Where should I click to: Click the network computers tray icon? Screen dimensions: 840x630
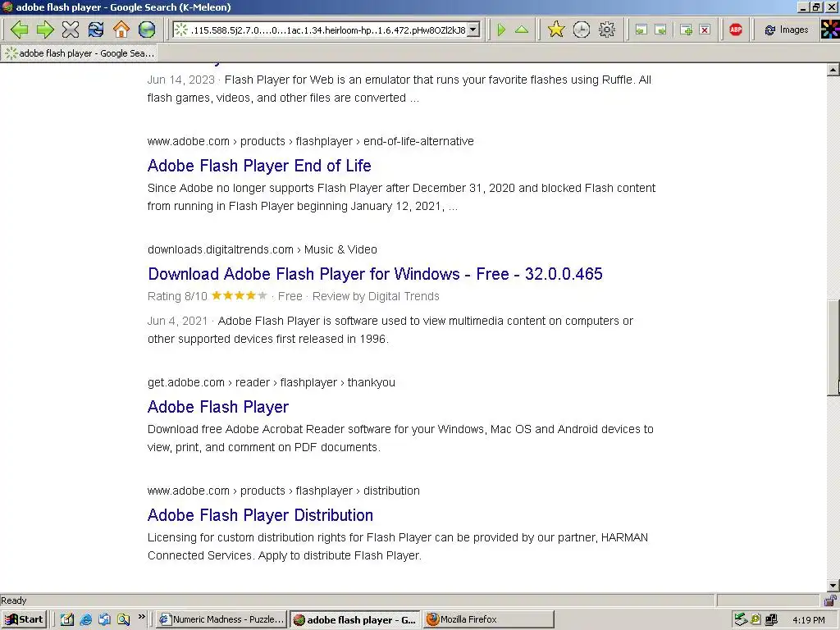771,620
